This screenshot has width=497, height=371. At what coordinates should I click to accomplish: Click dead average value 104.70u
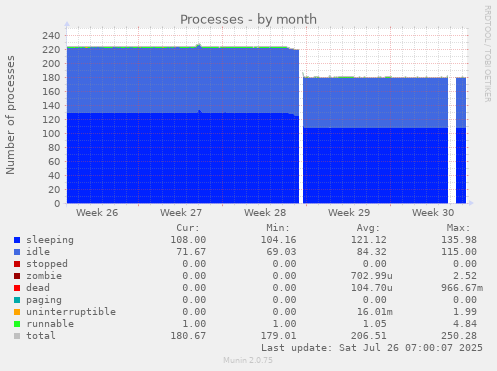(x=372, y=288)
